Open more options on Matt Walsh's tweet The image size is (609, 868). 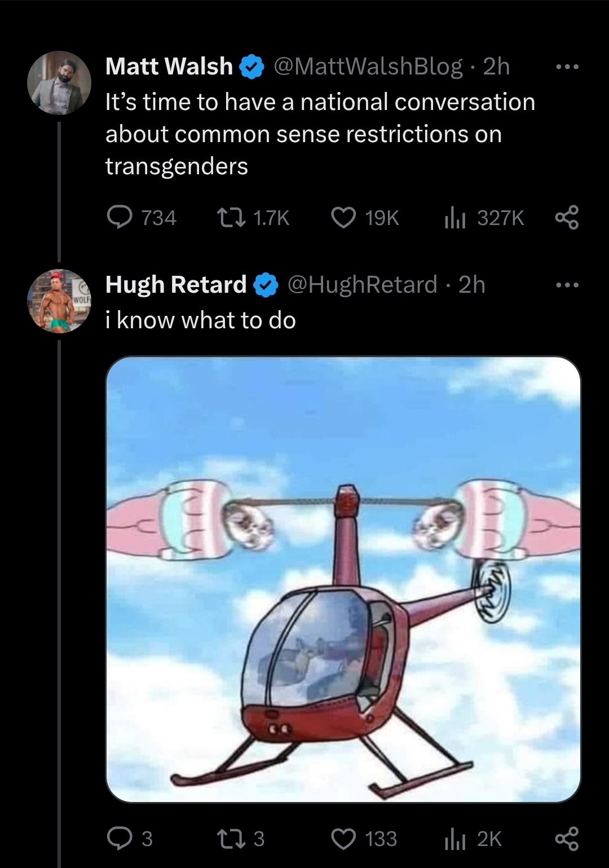[567, 67]
